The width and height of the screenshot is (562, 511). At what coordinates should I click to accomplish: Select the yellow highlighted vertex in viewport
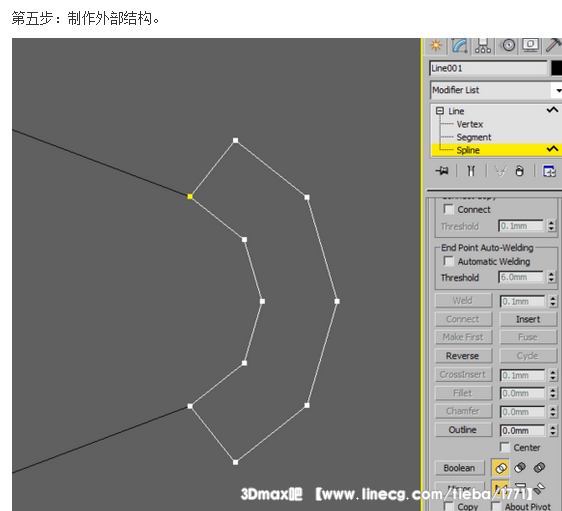point(190,196)
